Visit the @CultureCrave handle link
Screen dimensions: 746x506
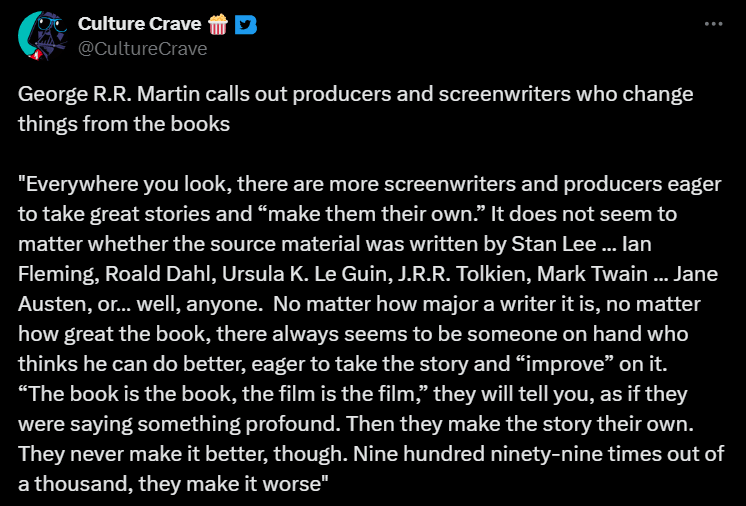coord(142,49)
